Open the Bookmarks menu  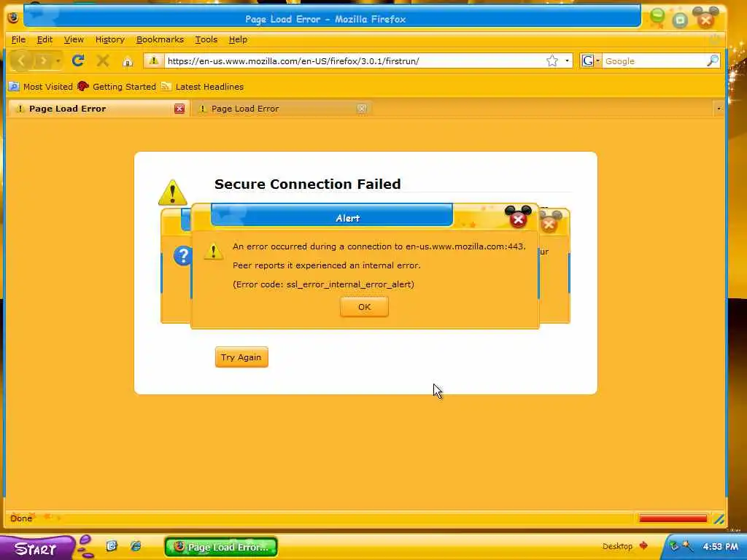160,39
